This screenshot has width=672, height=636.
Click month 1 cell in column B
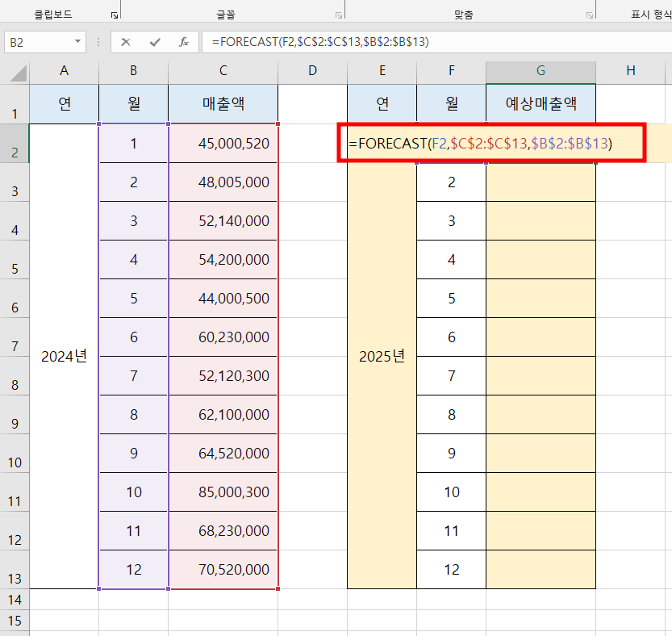133,143
